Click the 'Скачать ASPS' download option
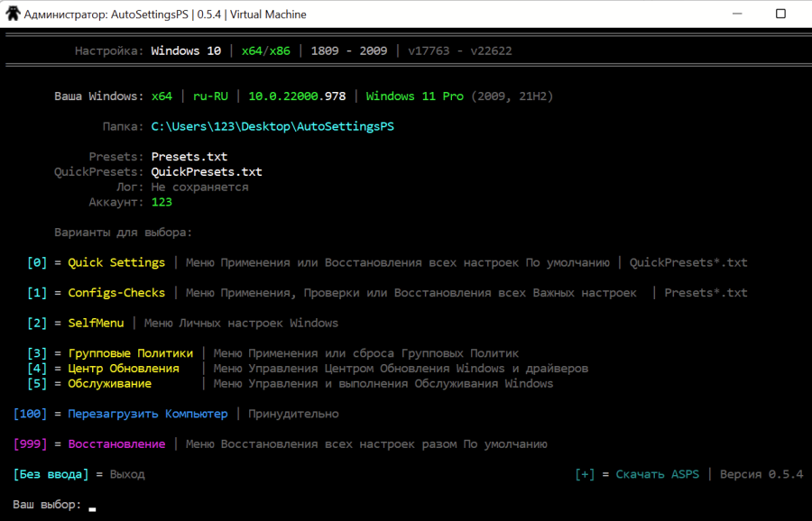 (657, 474)
